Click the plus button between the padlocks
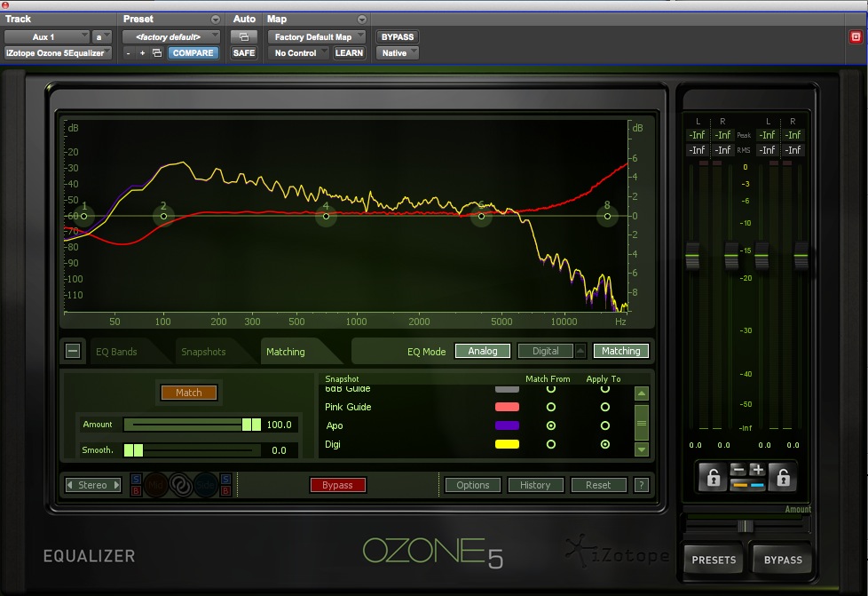This screenshot has height=596, width=868. click(x=757, y=470)
